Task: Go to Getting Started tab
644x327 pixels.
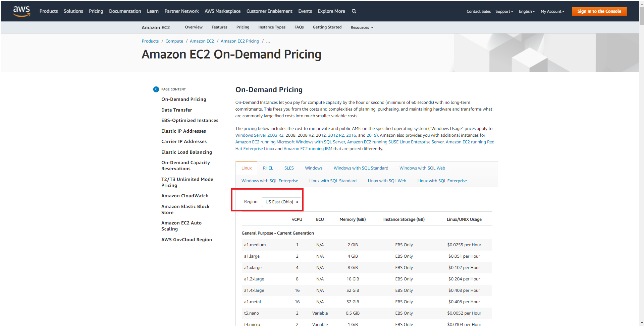Action: point(327,27)
